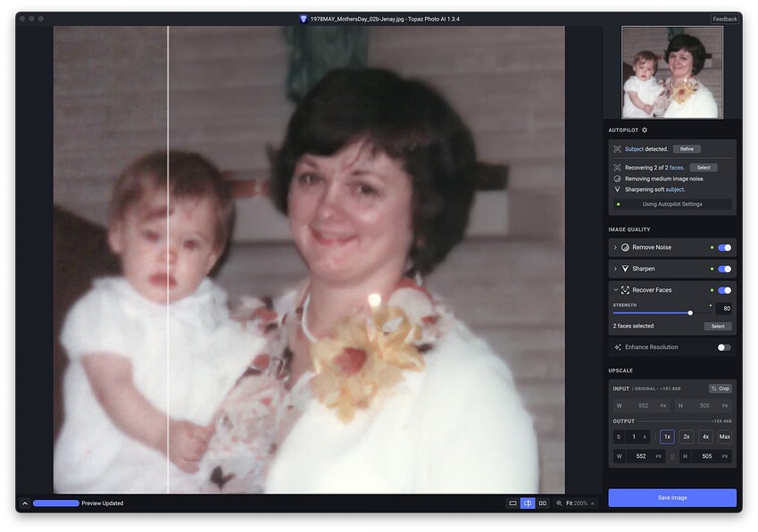Click the zoom magnifier icon
The height and width of the screenshot is (532, 758).
click(559, 503)
